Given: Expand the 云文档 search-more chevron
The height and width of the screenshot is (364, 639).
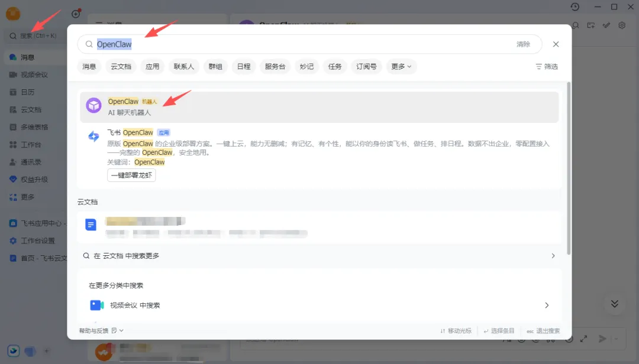Looking at the screenshot, I should pos(553,256).
